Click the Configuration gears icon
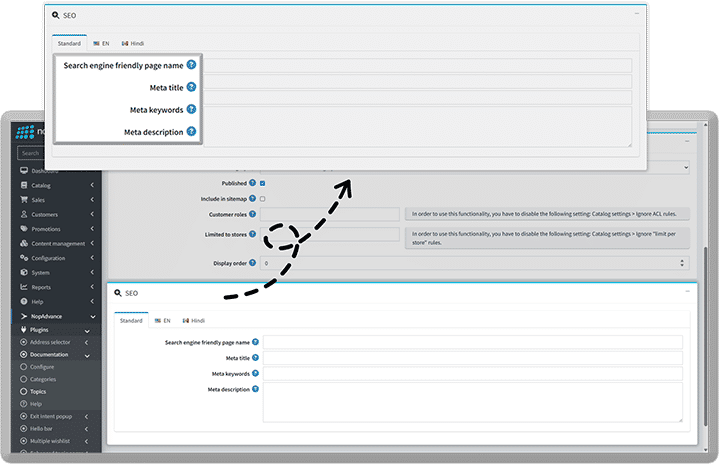The image size is (720, 464). coord(24,258)
